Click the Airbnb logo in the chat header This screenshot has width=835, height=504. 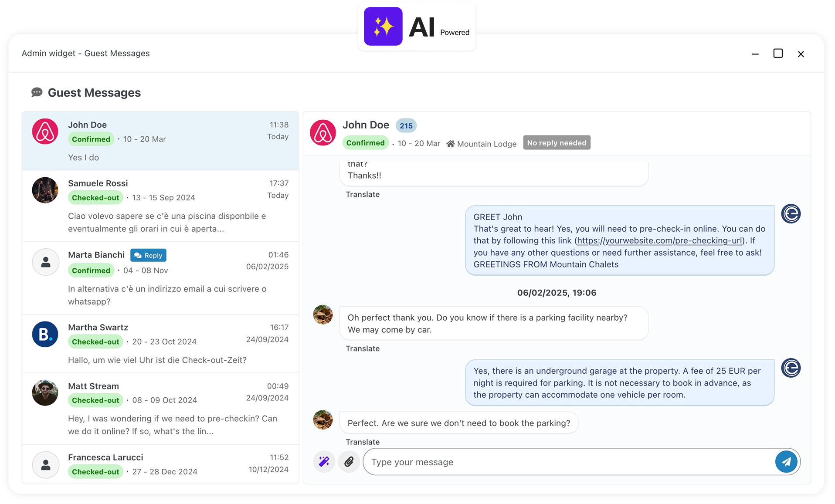coord(323,132)
